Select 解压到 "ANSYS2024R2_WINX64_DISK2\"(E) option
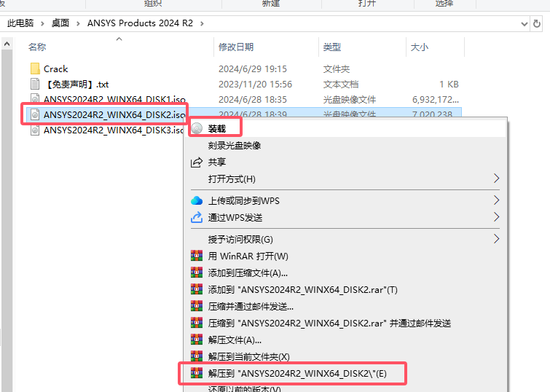The image size is (550, 392). click(297, 374)
